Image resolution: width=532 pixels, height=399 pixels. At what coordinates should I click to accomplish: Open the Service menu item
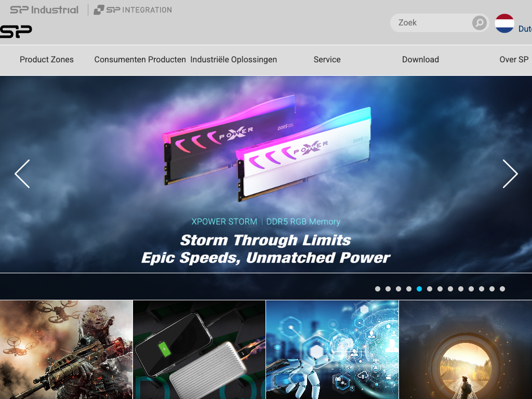click(327, 60)
